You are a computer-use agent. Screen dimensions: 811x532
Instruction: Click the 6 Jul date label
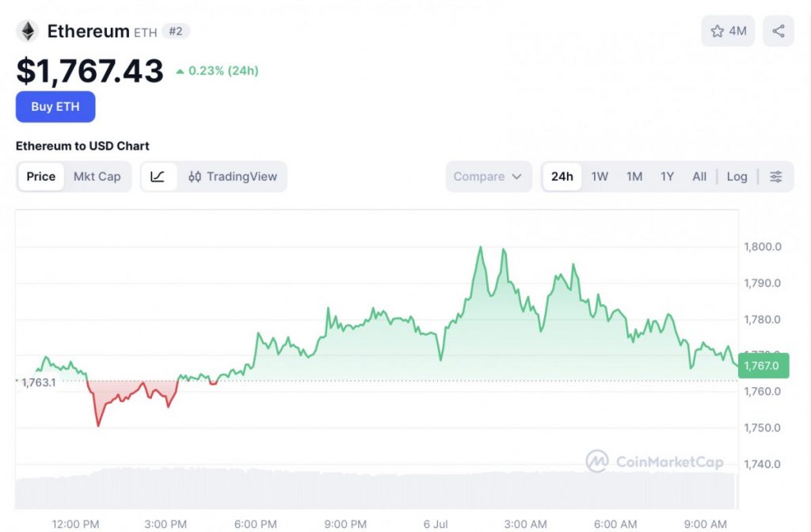click(x=436, y=524)
